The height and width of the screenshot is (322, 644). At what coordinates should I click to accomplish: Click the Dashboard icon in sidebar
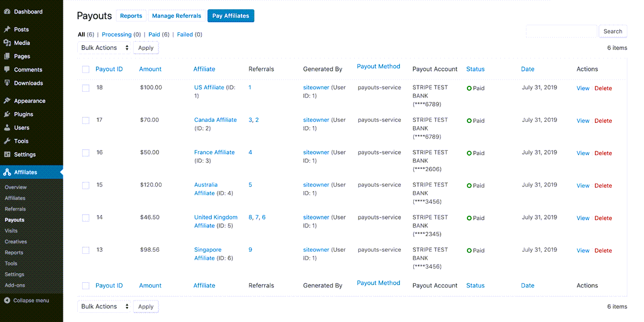(x=7, y=12)
